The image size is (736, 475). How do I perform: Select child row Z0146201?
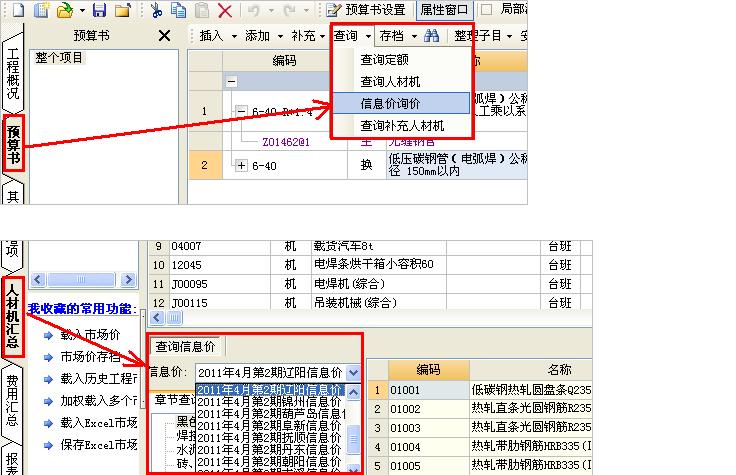point(286,142)
